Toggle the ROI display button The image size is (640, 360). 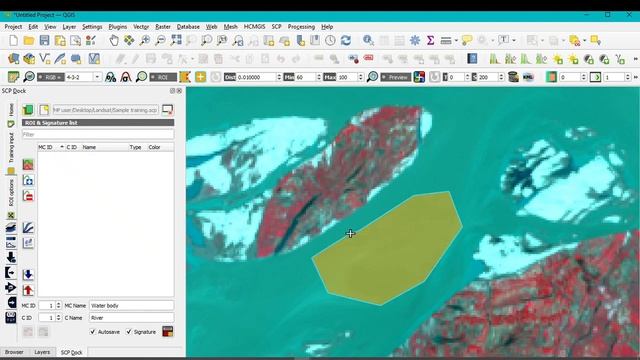163,77
